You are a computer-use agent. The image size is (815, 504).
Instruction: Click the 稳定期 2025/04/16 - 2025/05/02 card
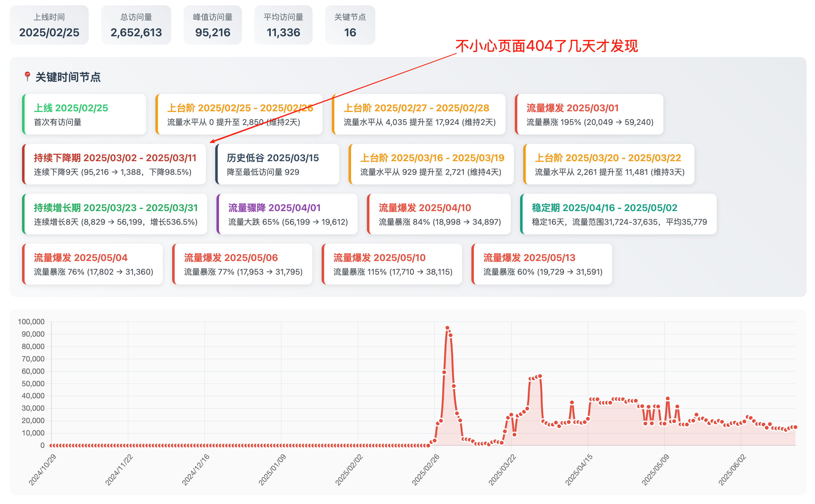click(x=618, y=214)
